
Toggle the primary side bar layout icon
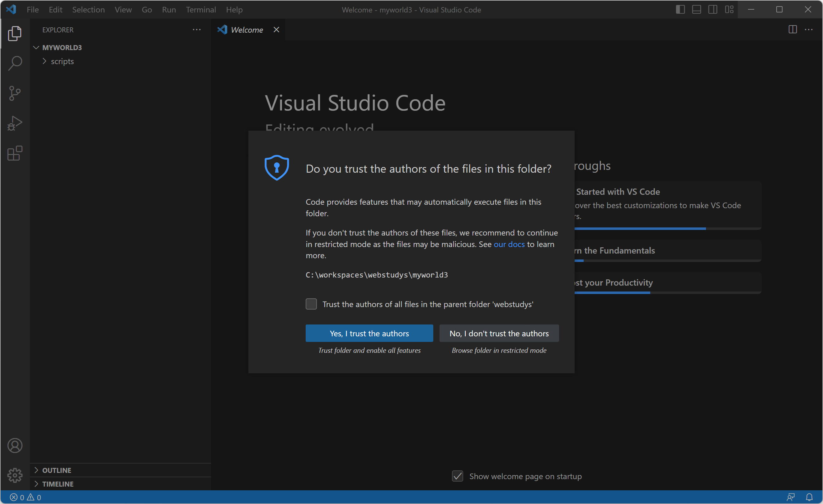680,9
